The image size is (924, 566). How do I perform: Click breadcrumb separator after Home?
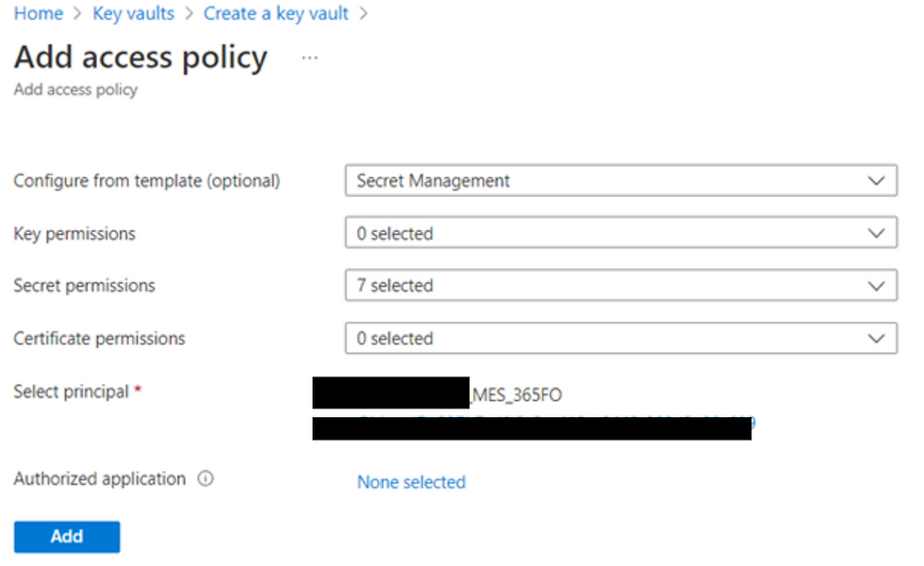pos(77,13)
